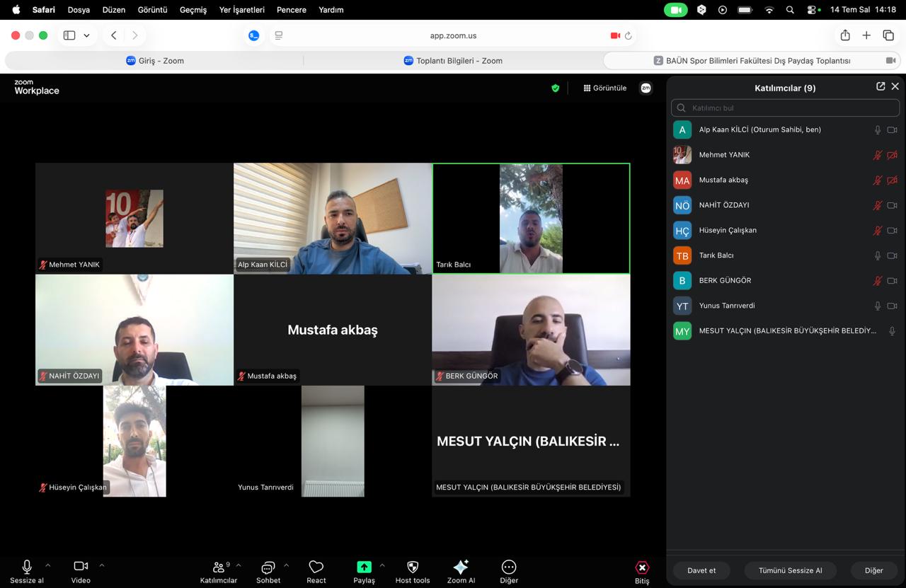This screenshot has height=588, width=906.
Task: Click the red Bitiş end meeting icon
Action: (642, 567)
